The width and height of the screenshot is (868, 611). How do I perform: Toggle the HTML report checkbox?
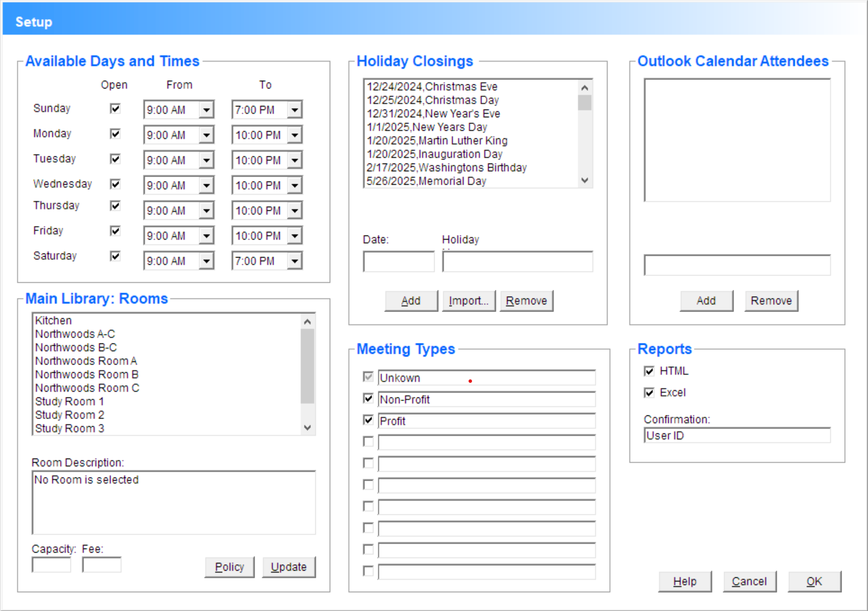649,371
